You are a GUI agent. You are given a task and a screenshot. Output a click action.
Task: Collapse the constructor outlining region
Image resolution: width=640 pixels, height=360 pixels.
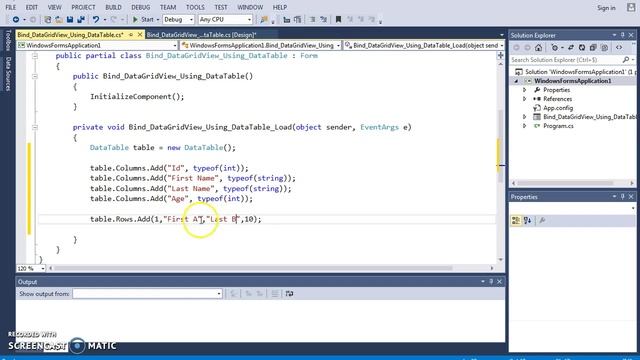(x=35, y=76)
